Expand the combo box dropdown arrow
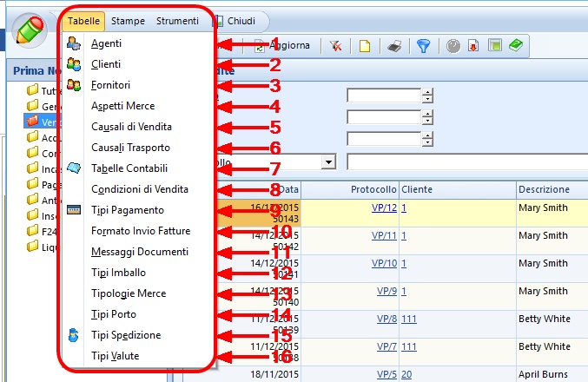This screenshot has width=588, height=382. click(x=328, y=161)
